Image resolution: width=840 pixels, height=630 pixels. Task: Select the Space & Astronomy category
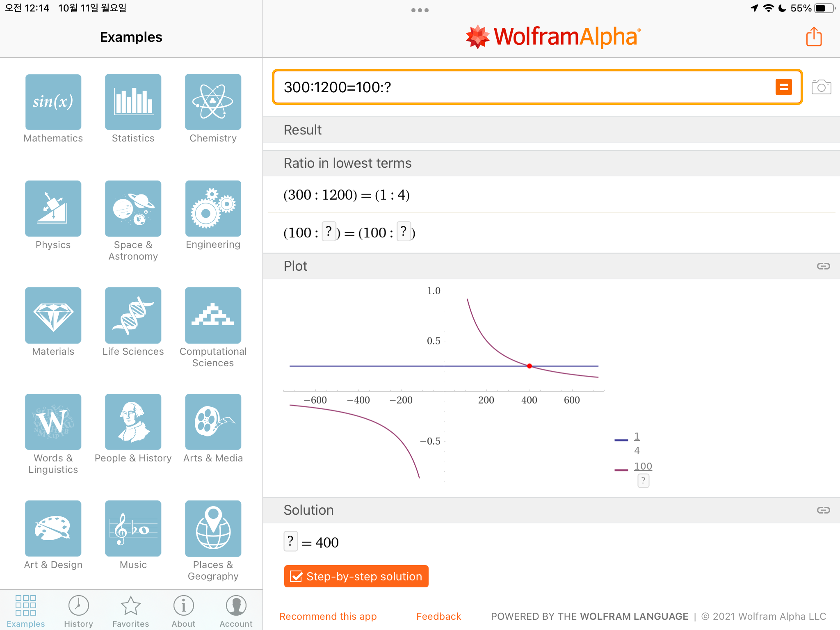(x=133, y=209)
